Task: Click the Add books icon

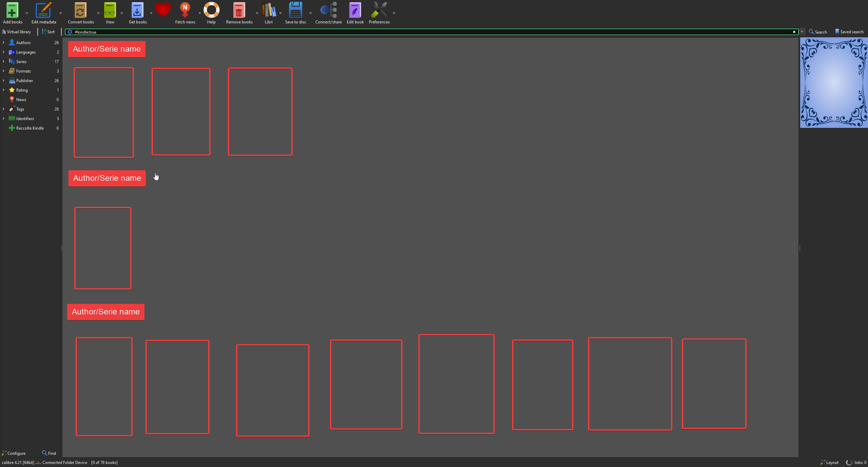Action: [x=12, y=10]
